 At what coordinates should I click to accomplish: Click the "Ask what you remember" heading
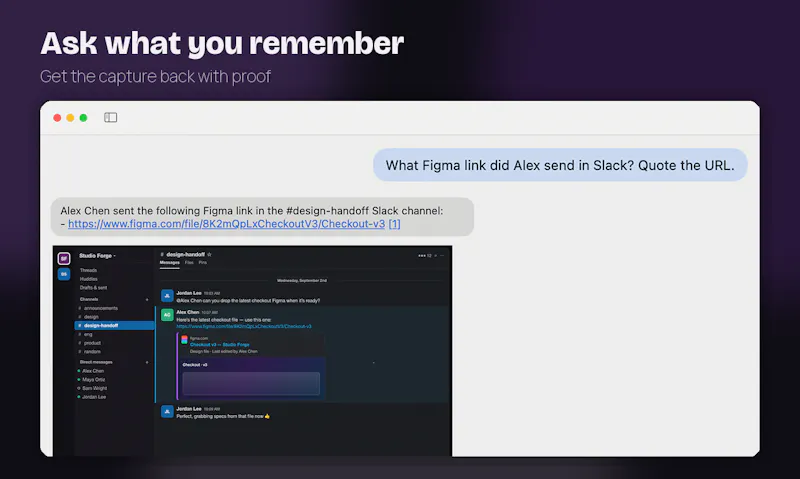[222, 43]
